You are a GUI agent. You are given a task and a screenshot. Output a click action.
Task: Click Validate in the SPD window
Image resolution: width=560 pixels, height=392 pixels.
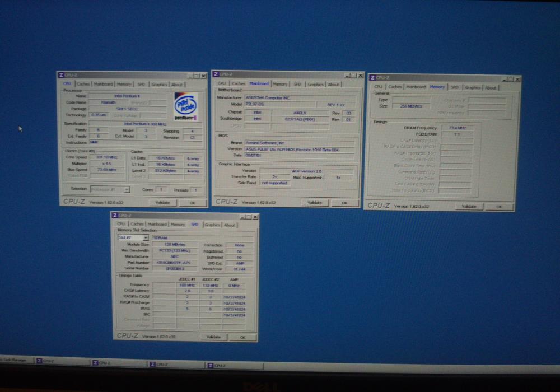213,337
